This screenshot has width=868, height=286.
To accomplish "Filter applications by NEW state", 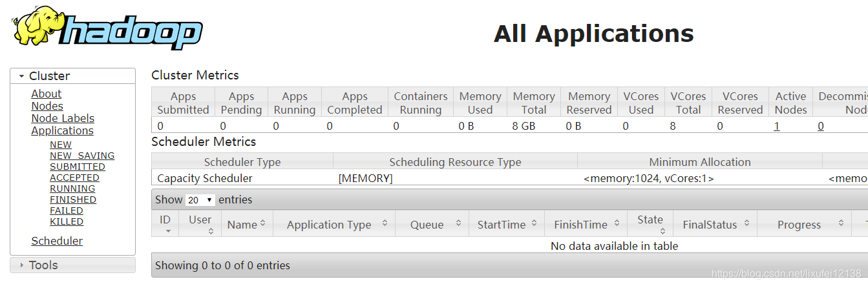I will [61, 145].
